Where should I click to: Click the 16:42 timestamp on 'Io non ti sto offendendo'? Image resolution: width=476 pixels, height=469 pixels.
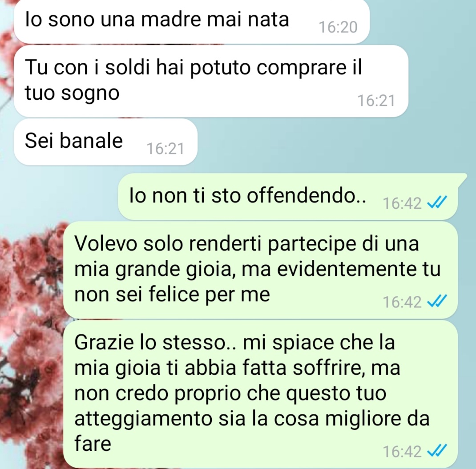coord(402,203)
